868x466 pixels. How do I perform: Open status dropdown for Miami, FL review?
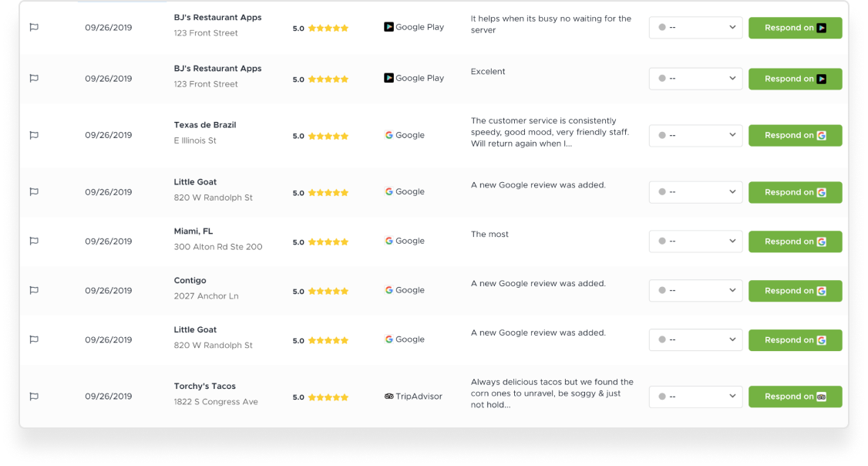(x=695, y=241)
